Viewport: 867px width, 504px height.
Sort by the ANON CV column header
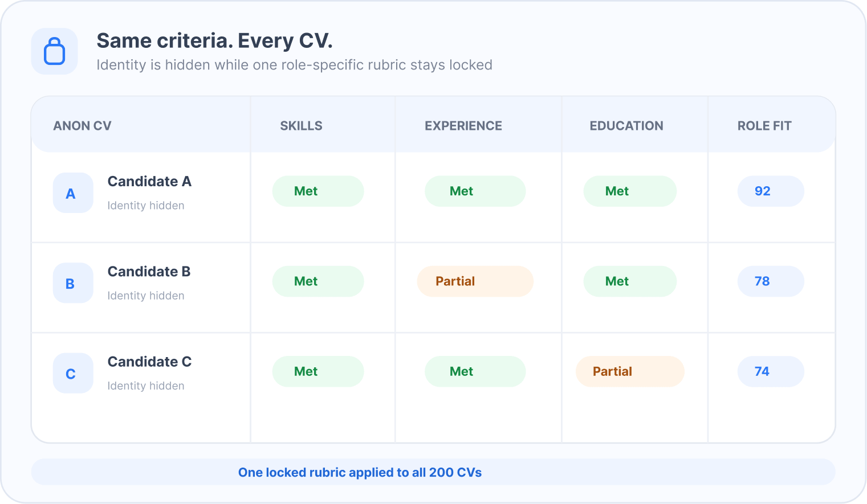82,126
